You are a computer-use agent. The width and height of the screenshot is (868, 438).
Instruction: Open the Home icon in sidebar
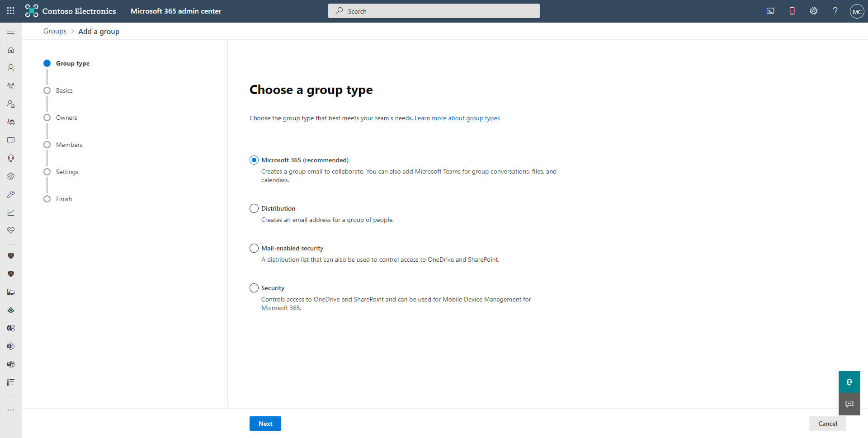(x=11, y=50)
